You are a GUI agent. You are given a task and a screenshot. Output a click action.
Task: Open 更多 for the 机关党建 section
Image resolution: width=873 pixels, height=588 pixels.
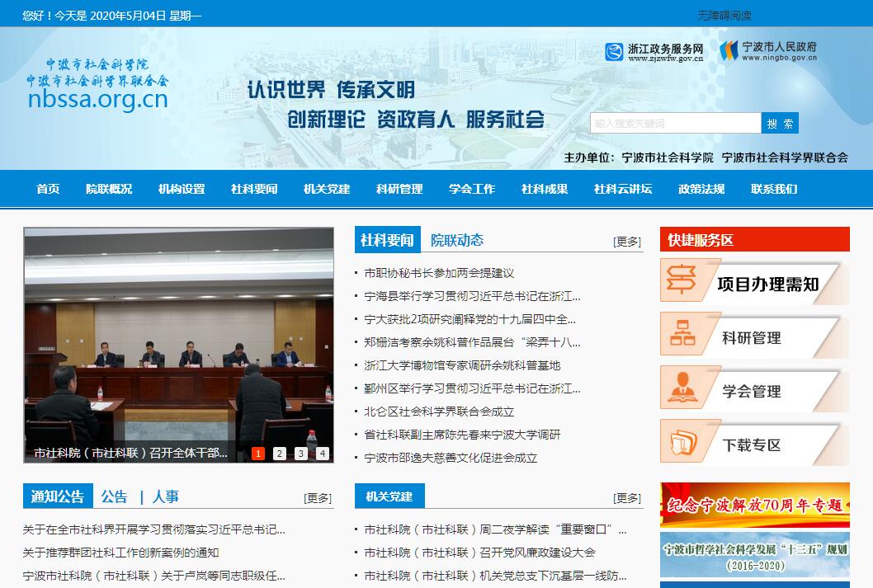pyautogui.click(x=626, y=498)
